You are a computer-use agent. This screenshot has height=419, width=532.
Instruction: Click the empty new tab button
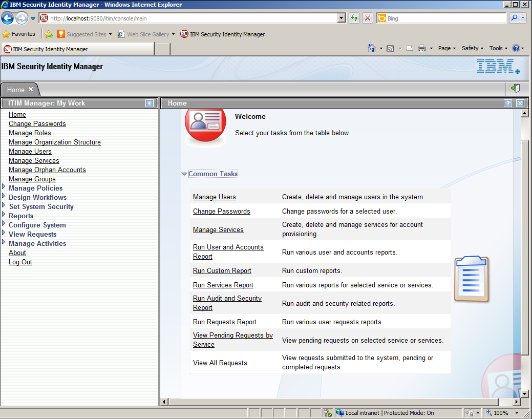pos(163,49)
